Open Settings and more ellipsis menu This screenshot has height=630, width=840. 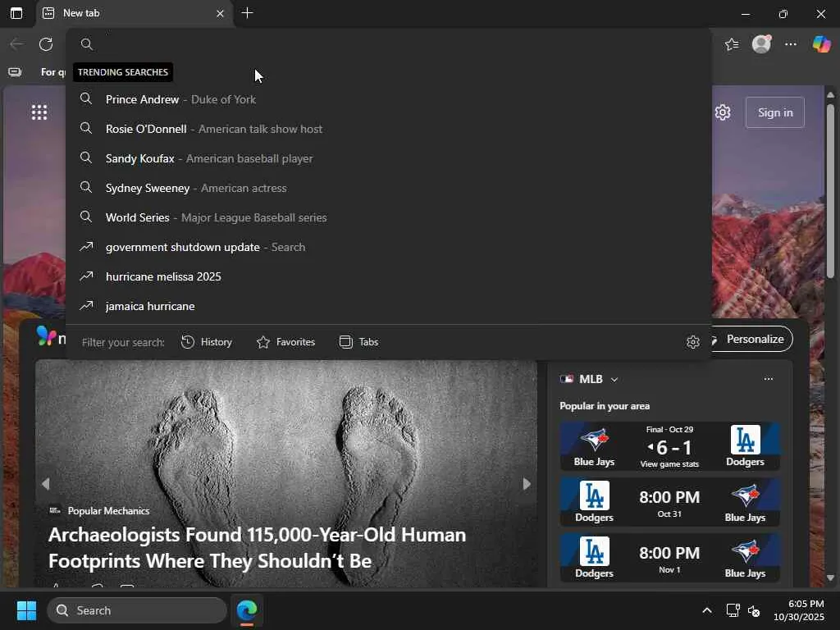791,44
